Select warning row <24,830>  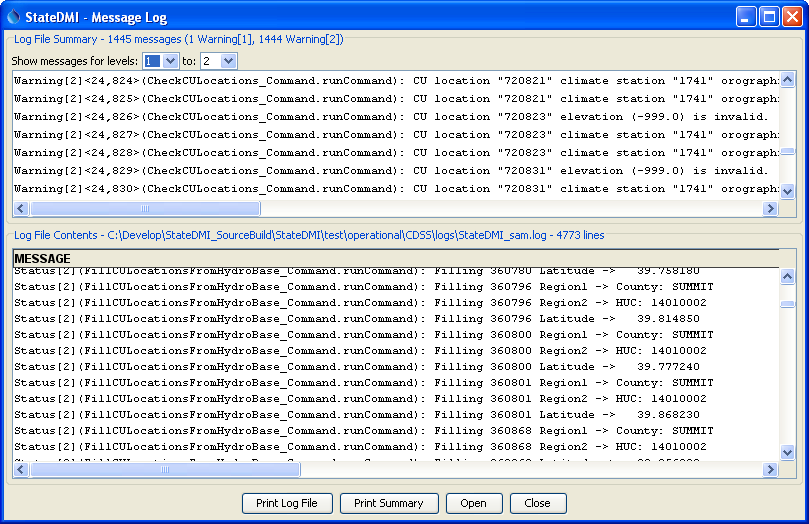pyautogui.click(x=396, y=189)
